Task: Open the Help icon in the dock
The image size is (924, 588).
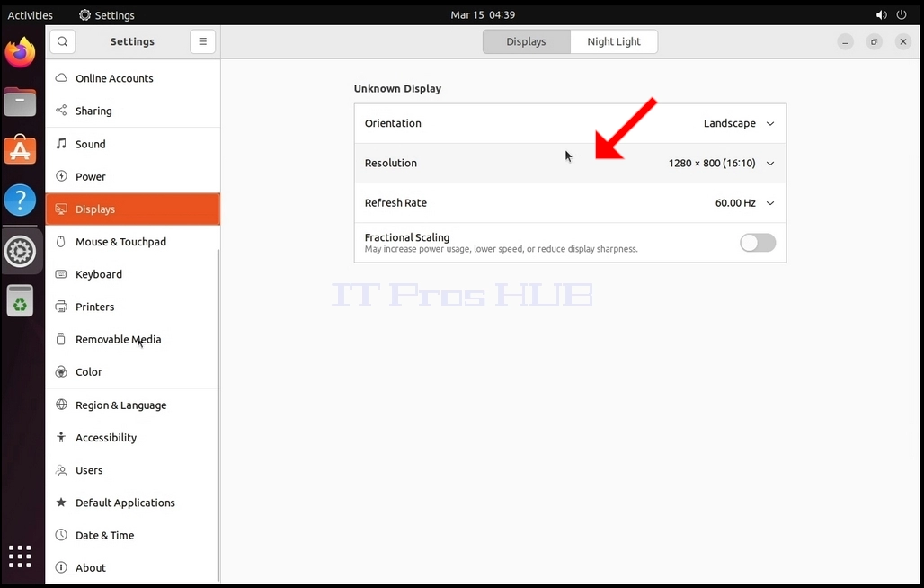Action: point(20,200)
